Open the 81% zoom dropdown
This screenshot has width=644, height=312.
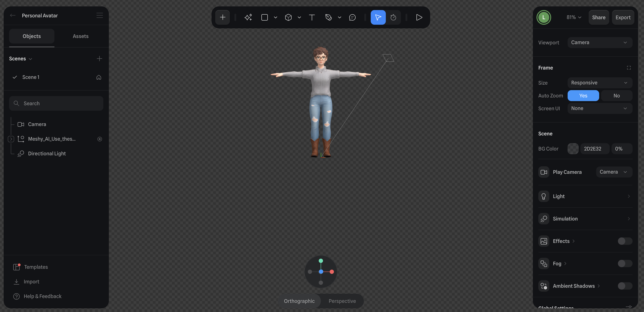[x=574, y=17]
